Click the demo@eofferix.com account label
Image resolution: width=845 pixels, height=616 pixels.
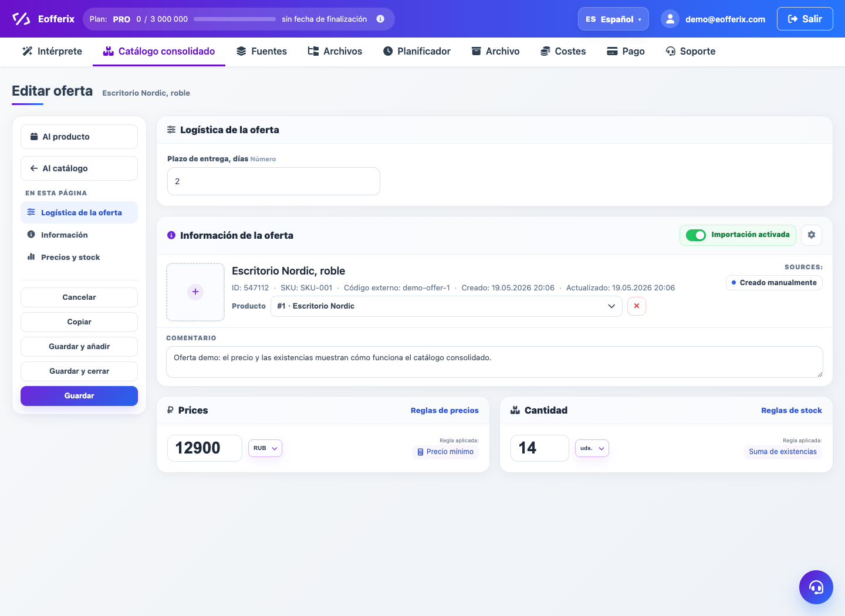tap(725, 19)
